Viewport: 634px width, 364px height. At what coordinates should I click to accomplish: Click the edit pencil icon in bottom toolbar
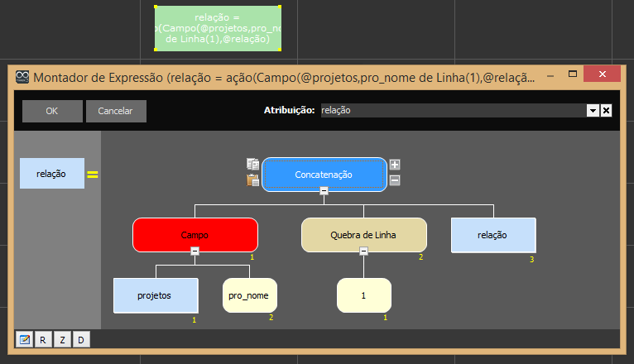click(x=25, y=340)
